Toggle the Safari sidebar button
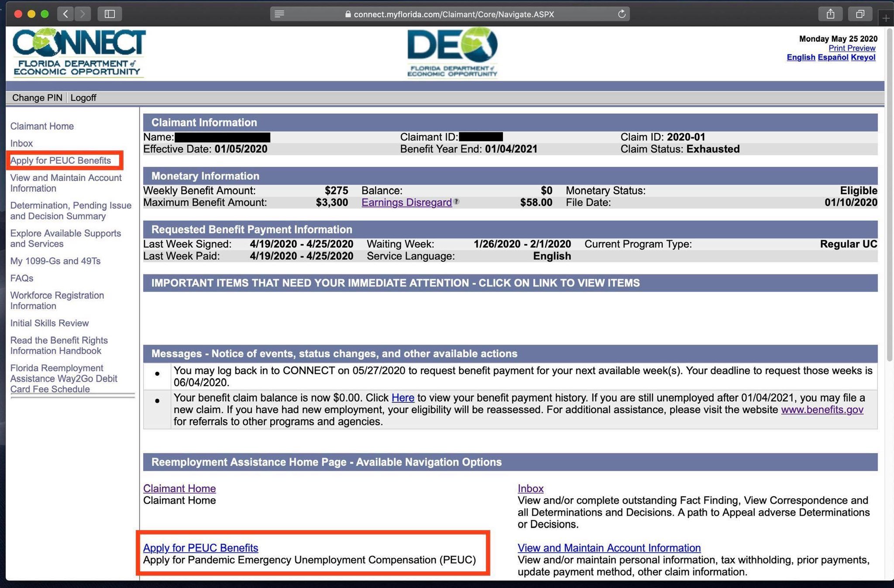 tap(110, 14)
